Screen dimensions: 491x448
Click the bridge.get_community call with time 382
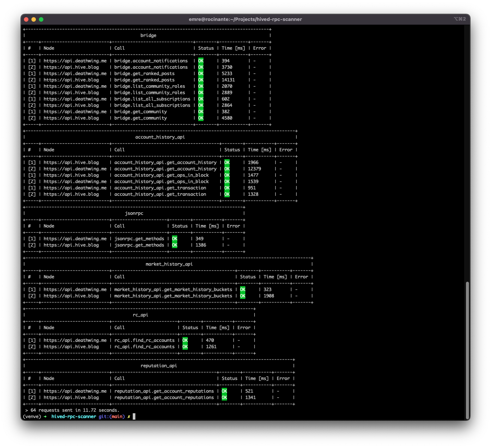point(141,112)
